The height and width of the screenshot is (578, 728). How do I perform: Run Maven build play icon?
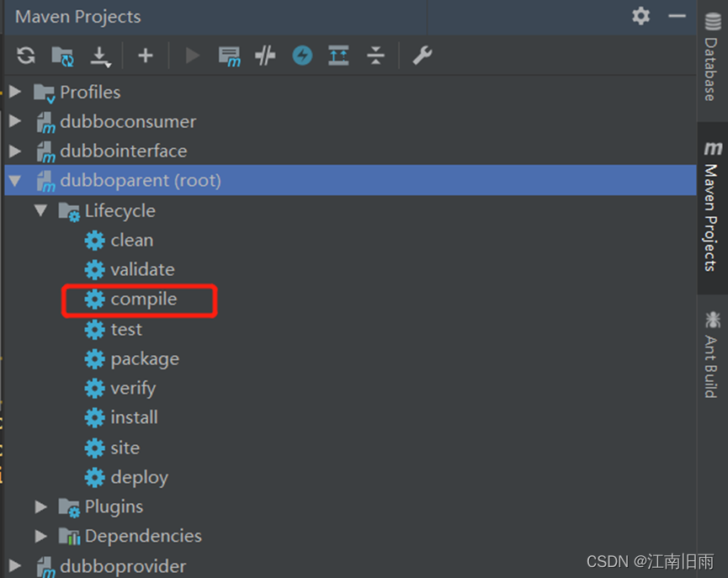(192, 56)
